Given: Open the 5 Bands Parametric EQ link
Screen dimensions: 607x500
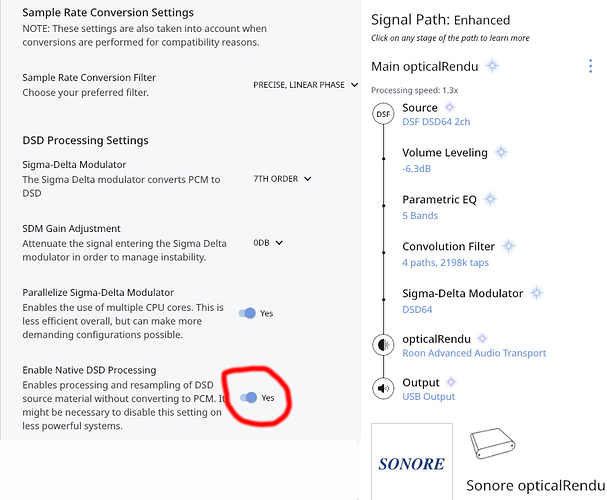Looking at the screenshot, I should tap(420, 216).
